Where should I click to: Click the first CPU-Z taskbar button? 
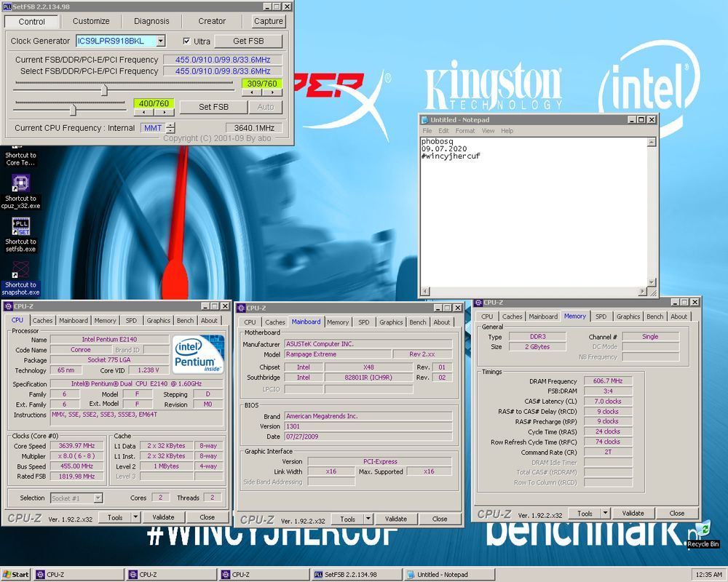pyautogui.click(x=78, y=575)
